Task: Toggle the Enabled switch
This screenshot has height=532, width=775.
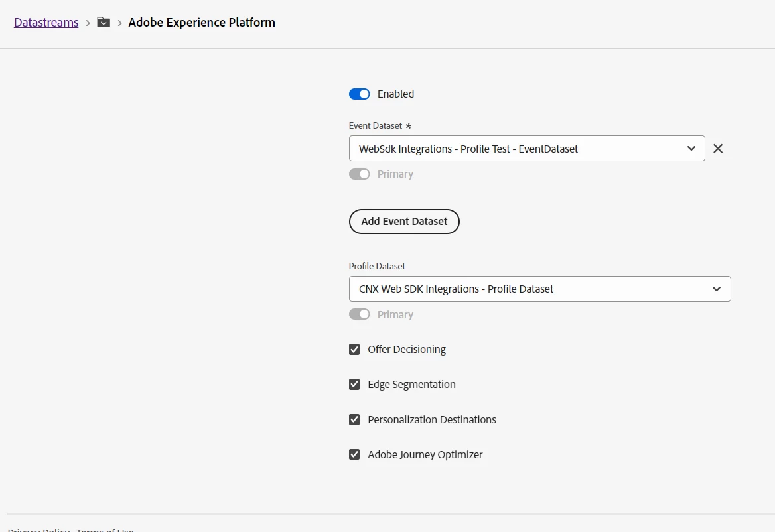Action: pyautogui.click(x=359, y=94)
